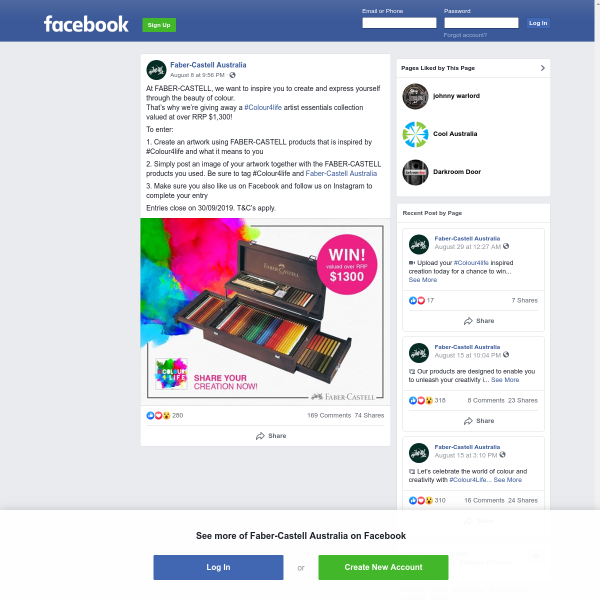600x600 pixels.
Task: Open the WIN $1300 pencil set image
Action: tap(265, 311)
